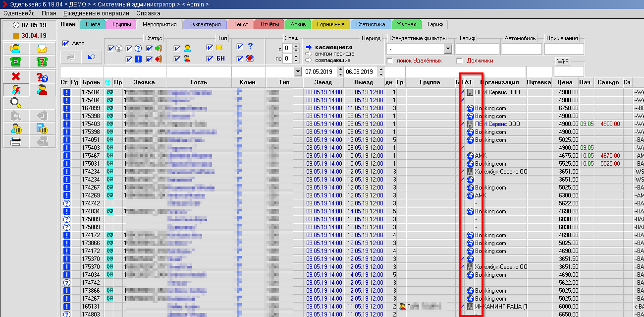
Task: Toggle the Авто checkbox
Action: (65, 43)
